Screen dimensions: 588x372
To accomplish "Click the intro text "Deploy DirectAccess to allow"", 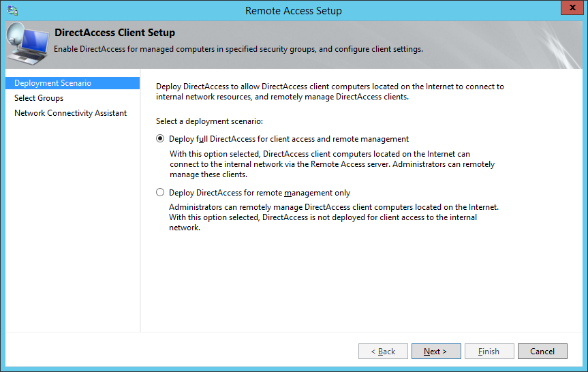I will pos(330,91).
